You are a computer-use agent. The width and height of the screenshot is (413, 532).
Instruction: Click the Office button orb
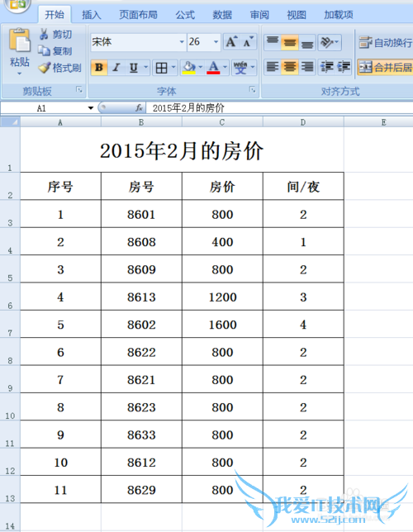point(17,5)
